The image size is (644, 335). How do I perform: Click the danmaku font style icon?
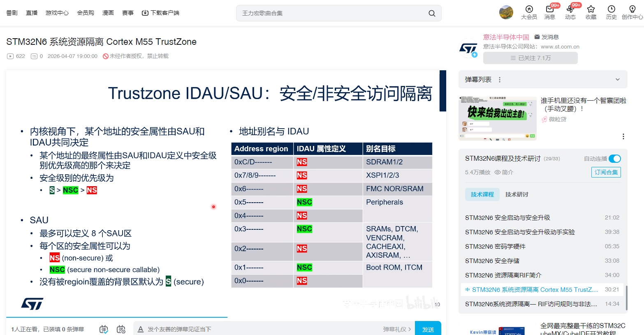[141, 329]
